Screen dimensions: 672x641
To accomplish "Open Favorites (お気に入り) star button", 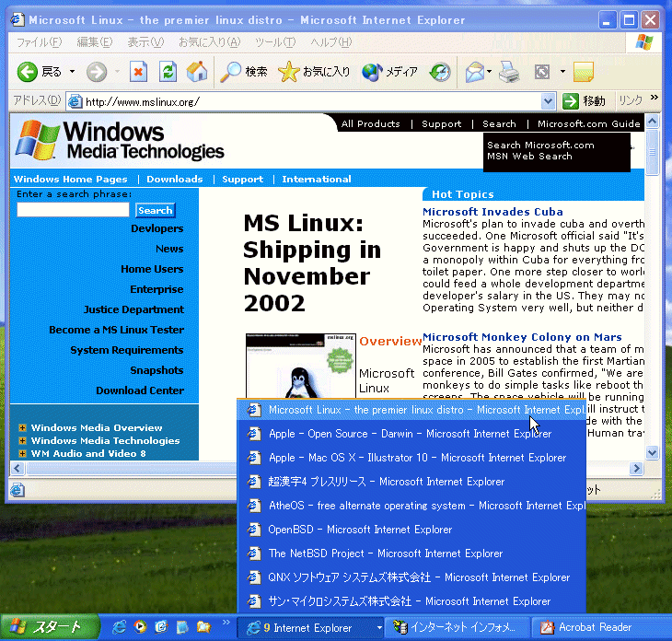I will 314,72.
